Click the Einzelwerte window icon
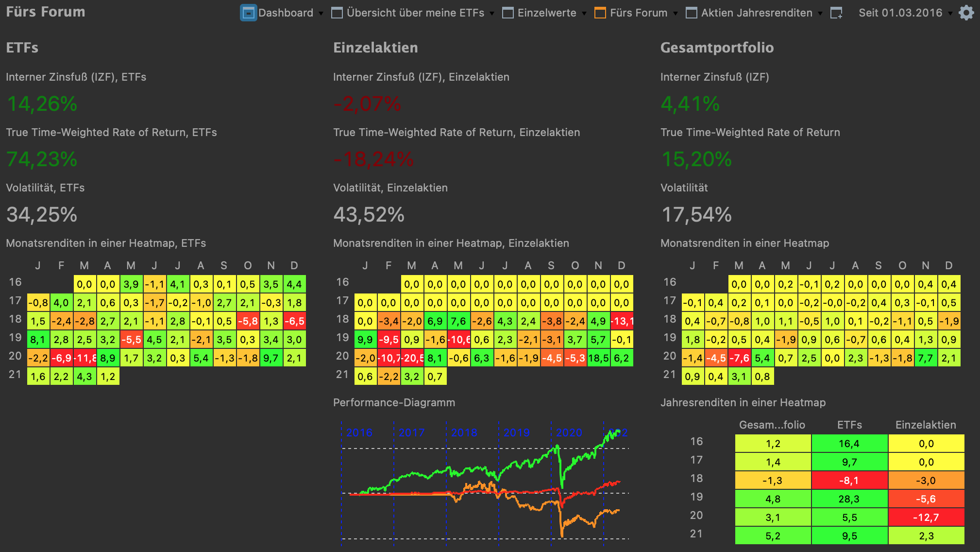The width and height of the screenshot is (980, 552). pyautogui.click(x=508, y=13)
